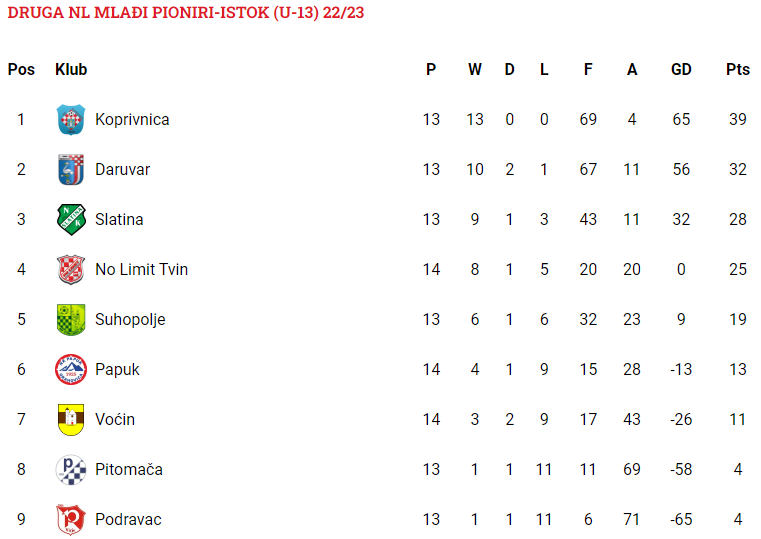Image resolution: width=761 pixels, height=539 pixels.
Task: Click the Koprivnica club crest
Action: (71, 119)
